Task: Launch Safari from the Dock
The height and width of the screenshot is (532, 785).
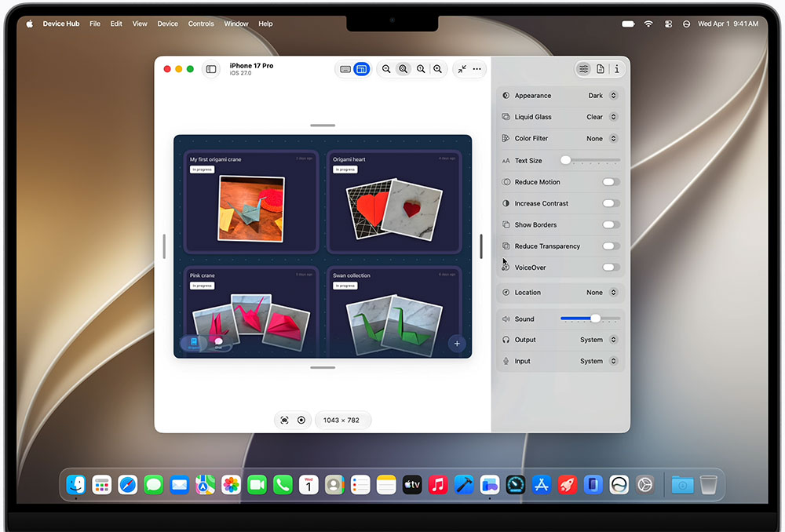Action: pos(128,485)
